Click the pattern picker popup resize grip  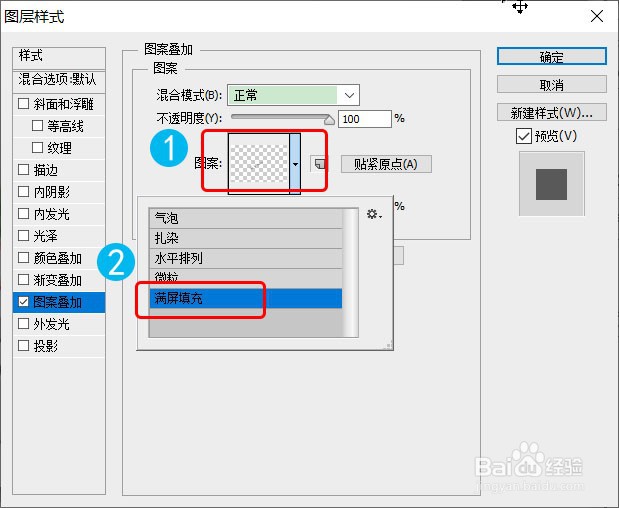pyautogui.click(x=388, y=345)
